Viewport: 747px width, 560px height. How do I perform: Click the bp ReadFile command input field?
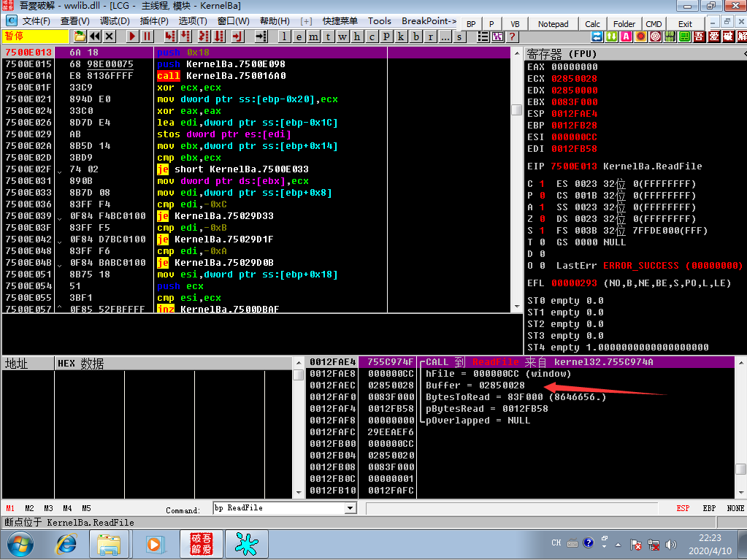click(x=280, y=508)
